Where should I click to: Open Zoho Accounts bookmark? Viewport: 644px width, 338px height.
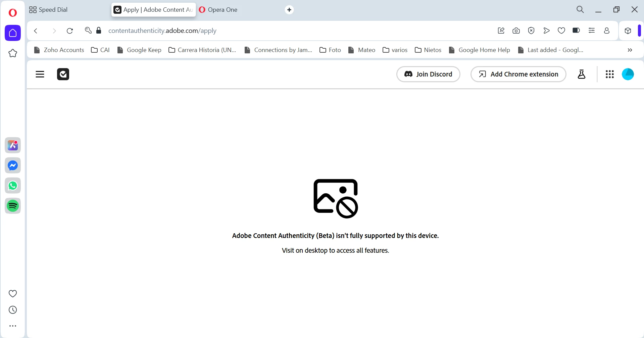coord(59,50)
